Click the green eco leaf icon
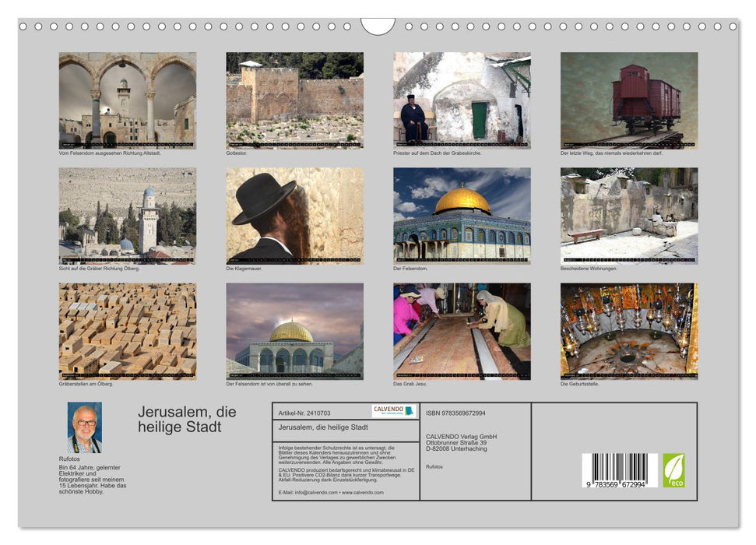Viewport: 756px width, 545px height. (673, 469)
